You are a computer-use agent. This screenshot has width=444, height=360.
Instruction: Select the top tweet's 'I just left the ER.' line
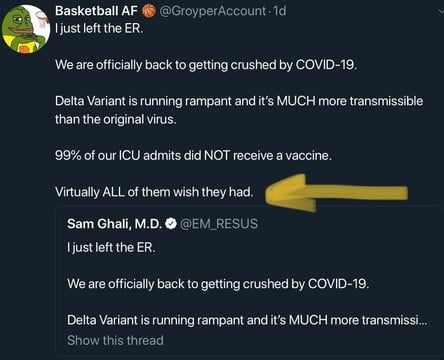pyautogui.click(x=99, y=28)
